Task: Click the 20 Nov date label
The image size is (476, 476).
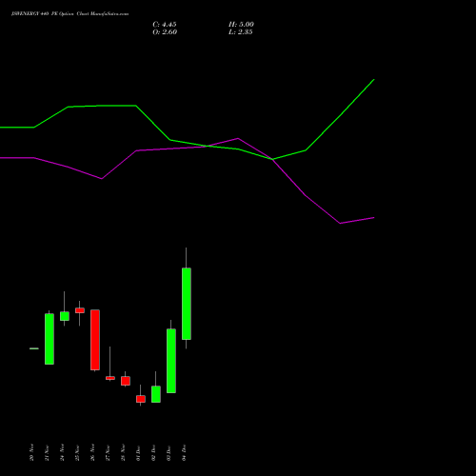Action: click(x=31, y=452)
